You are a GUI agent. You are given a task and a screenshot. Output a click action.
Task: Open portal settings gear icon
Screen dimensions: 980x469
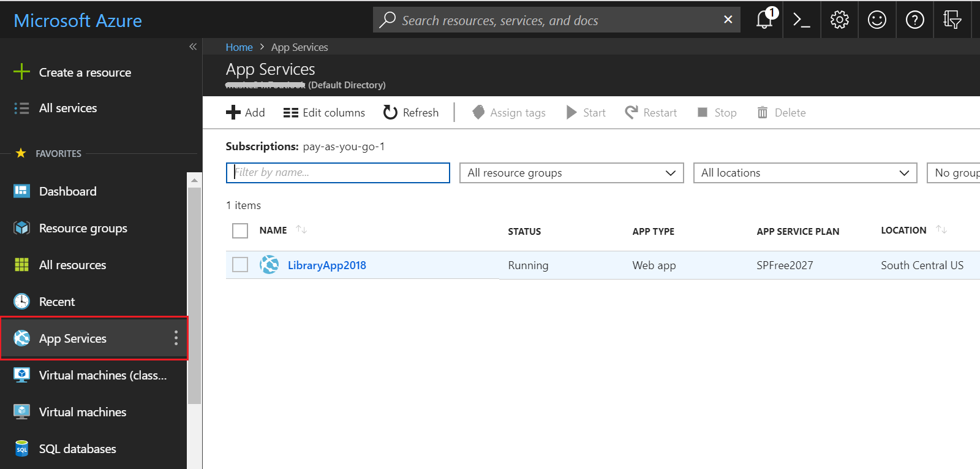(839, 20)
